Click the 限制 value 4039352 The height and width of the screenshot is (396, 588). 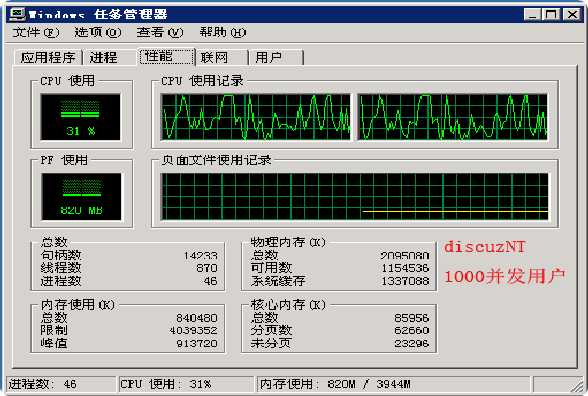194,330
